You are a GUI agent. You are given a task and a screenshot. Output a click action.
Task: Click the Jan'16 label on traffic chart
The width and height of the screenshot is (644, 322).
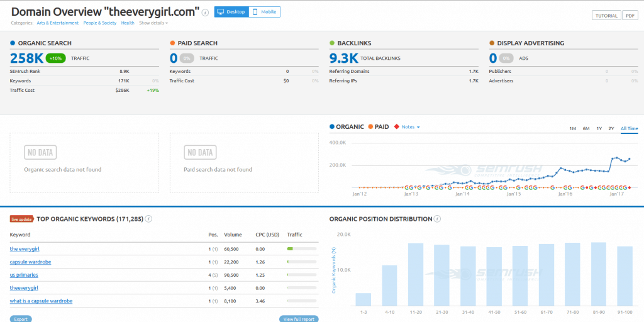click(565, 194)
